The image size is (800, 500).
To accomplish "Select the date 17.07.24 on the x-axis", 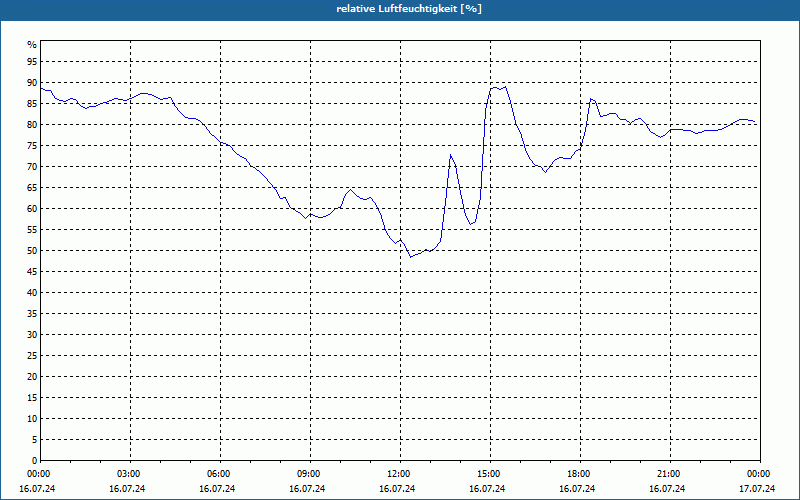I will pyautogui.click(x=757, y=489).
